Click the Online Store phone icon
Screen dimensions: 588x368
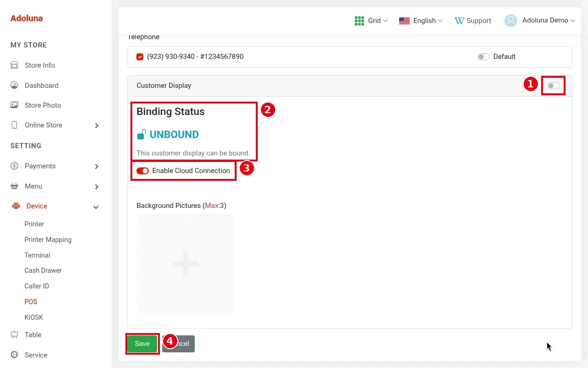click(x=14, y=125)
